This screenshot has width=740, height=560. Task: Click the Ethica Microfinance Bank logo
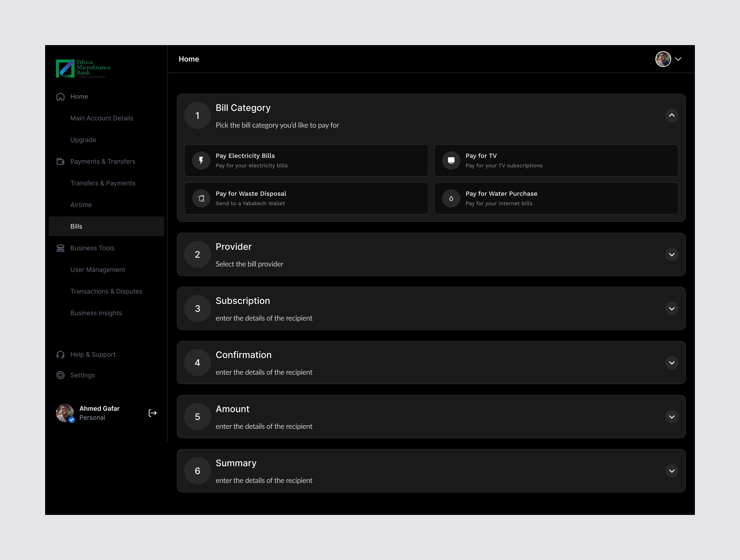83,68
